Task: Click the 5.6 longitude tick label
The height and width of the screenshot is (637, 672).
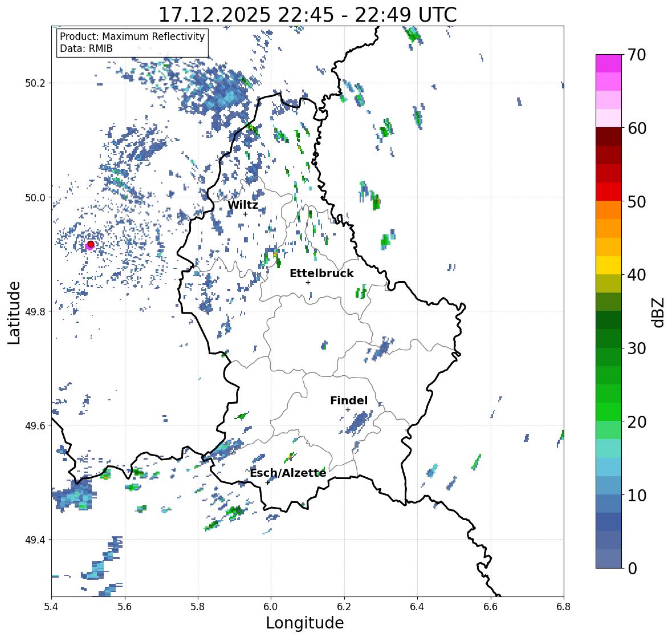Action: tap(125, 607)
